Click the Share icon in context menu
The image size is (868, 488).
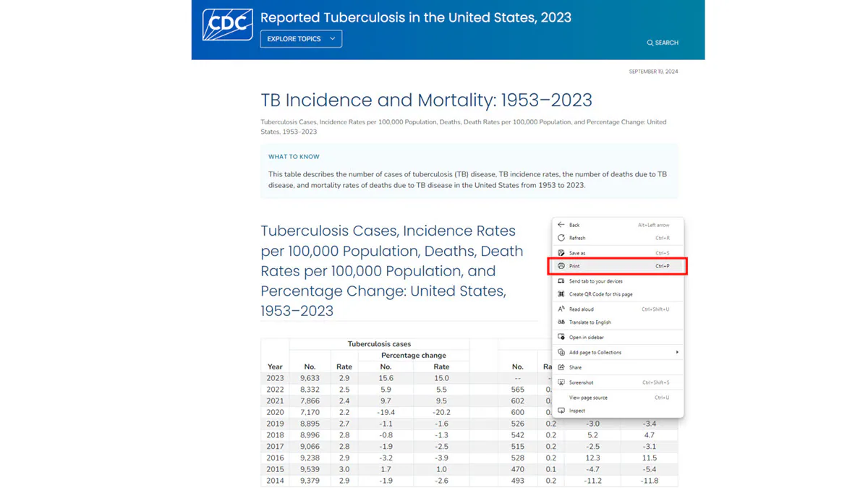(x=561, y=367)
